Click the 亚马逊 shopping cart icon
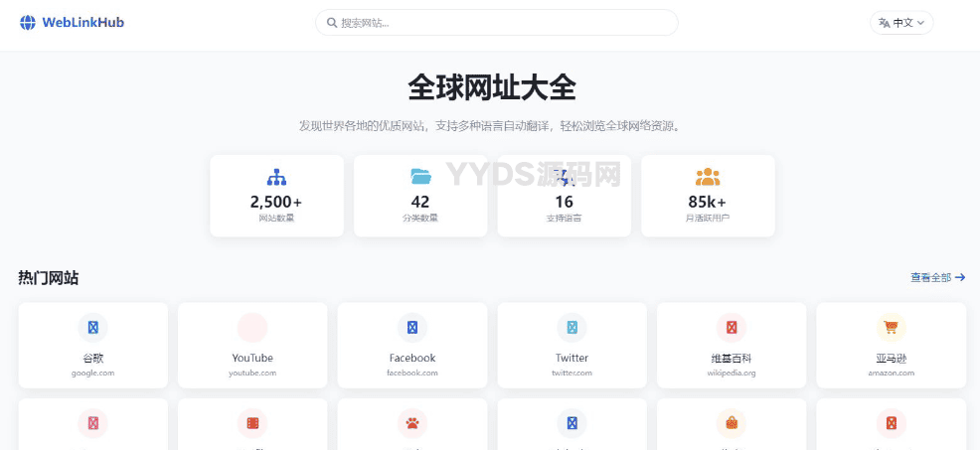The width and height of the screenshot is (980, 450). pyautogui.click(x=891, y=327)
